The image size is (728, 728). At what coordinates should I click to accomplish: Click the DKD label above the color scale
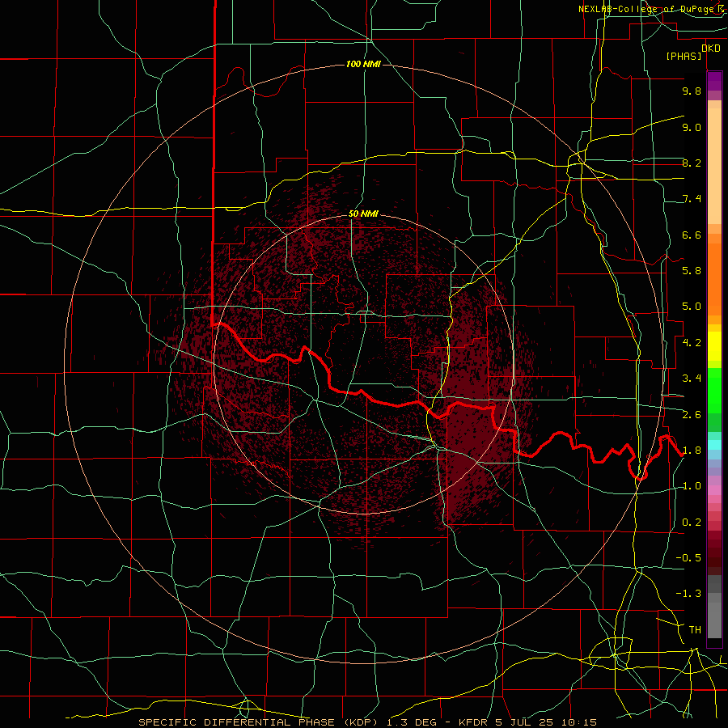pos(711,49)
